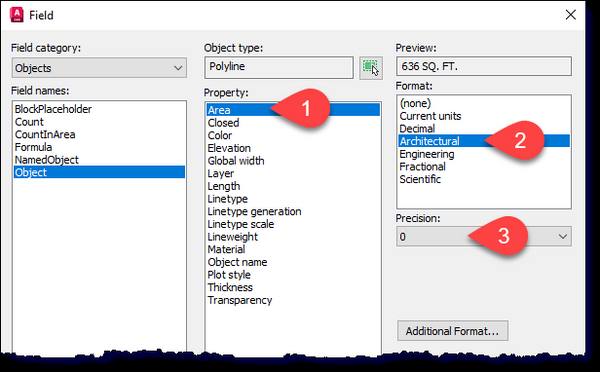
Task: Close the Field dialog
Action: pyautogui.click(x=571, y=15)
